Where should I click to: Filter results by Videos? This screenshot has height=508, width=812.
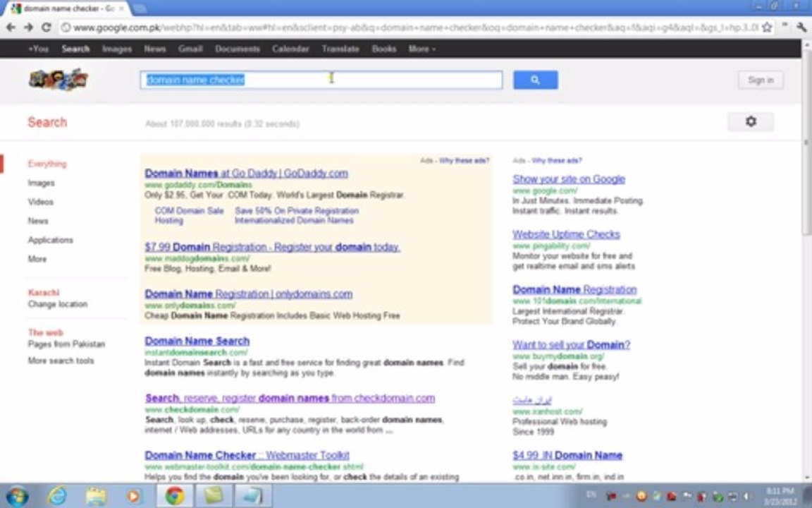click(x=41, y=202)
